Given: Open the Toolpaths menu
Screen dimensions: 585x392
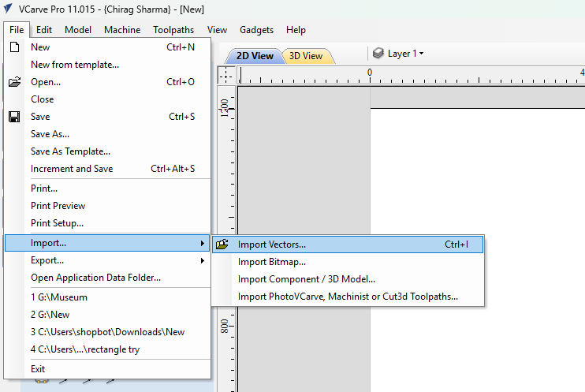Looking at the screenshot, I should 173,30.
